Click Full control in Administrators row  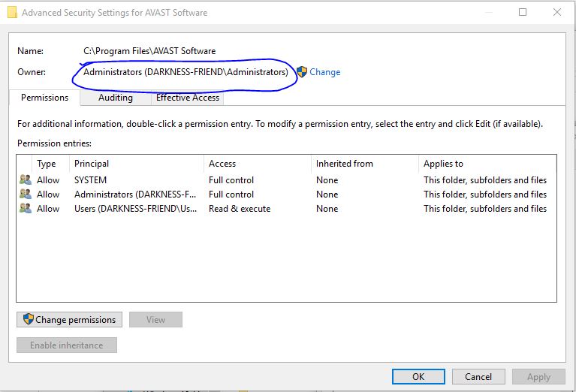point(231,194)
